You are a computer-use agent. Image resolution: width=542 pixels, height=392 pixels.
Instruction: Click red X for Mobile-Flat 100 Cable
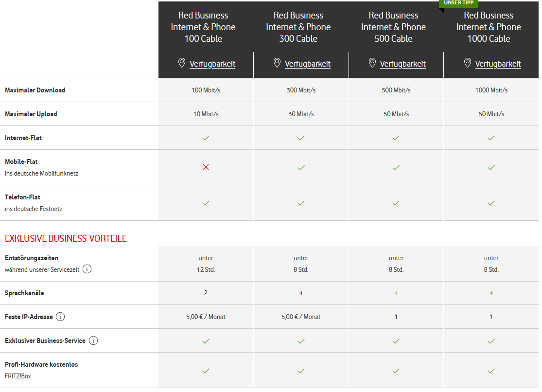pyautogui.click(x=206, y=167)
